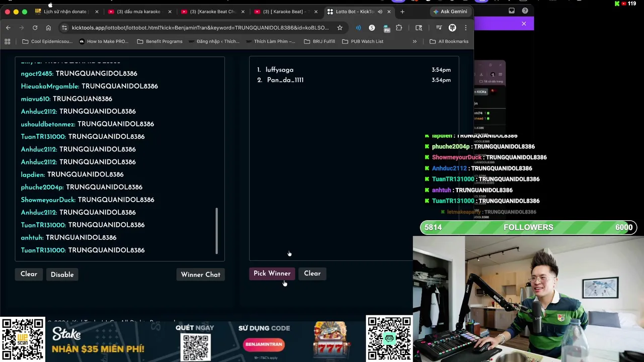Switch to the dấu mưa karaoke tab

(139, 12)
